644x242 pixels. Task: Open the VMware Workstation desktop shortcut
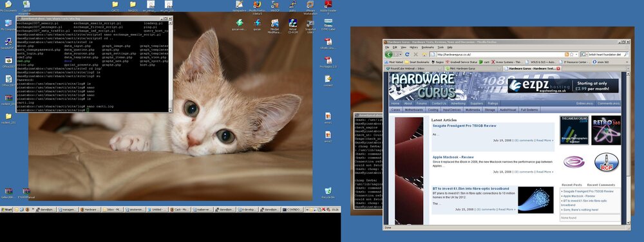[310, 7]
